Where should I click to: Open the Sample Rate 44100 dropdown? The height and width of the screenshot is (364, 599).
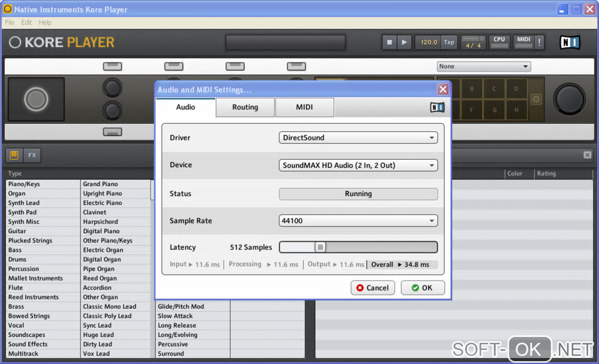(358, 221)
